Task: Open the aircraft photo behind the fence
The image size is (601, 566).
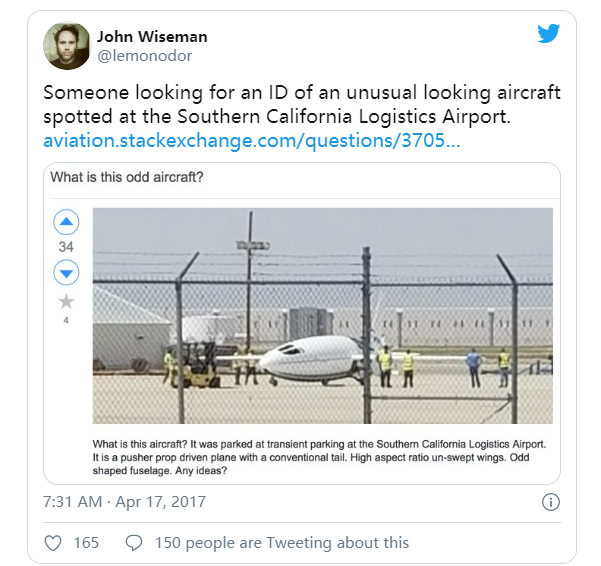Action: click(x=322, y=316)
